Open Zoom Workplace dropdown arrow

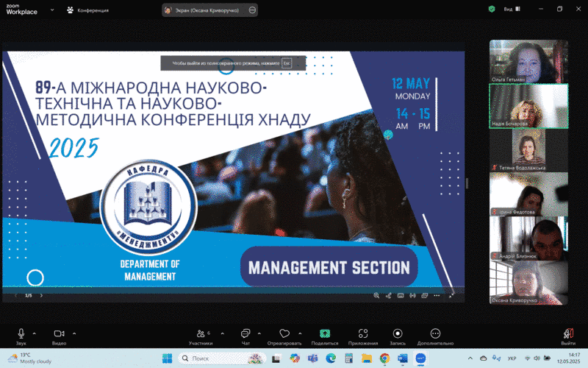click(52, 10)
